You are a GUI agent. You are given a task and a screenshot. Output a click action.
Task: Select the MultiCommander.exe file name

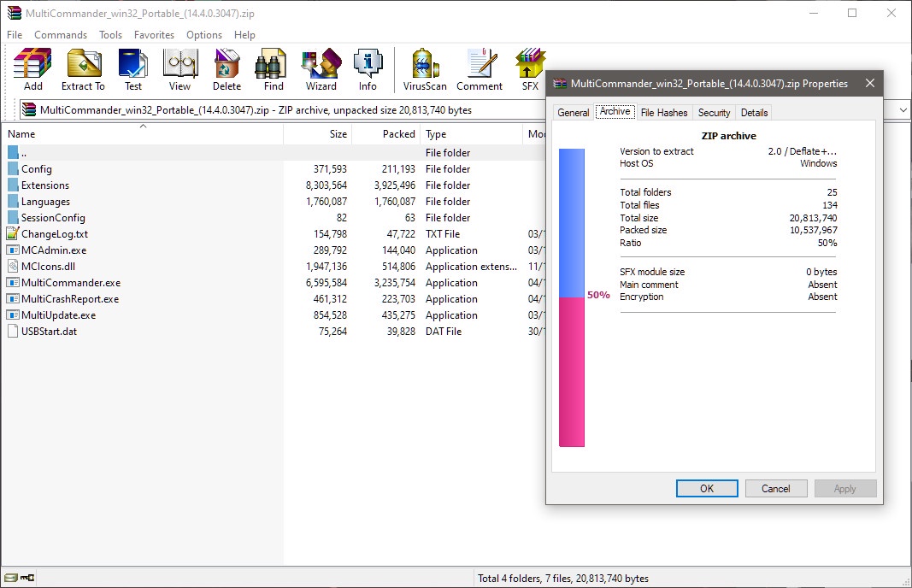point(71,283)
